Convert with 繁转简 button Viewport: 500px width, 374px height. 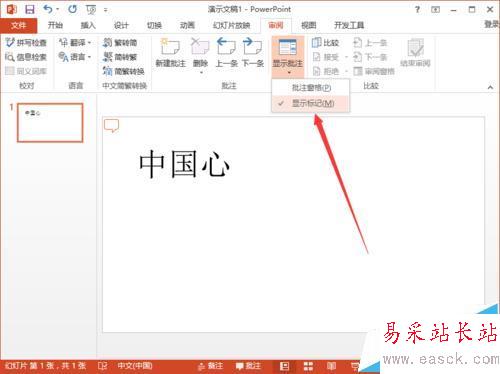120,43
